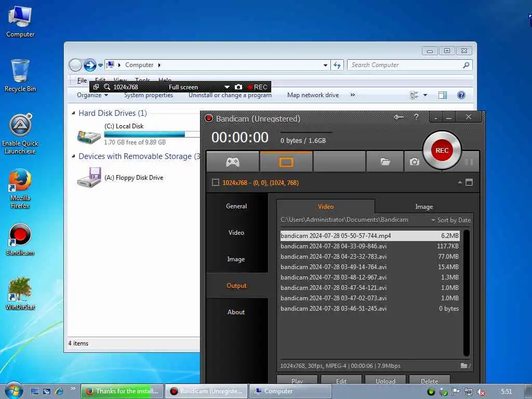The image size is (532, 399).
Task: Open Computer desktop icon
Action: click(x=20, y=22)
